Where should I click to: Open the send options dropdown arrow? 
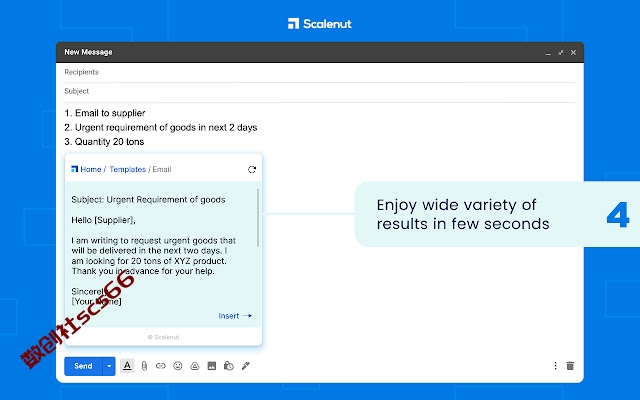pyautogui.click(x=109, y=366)
